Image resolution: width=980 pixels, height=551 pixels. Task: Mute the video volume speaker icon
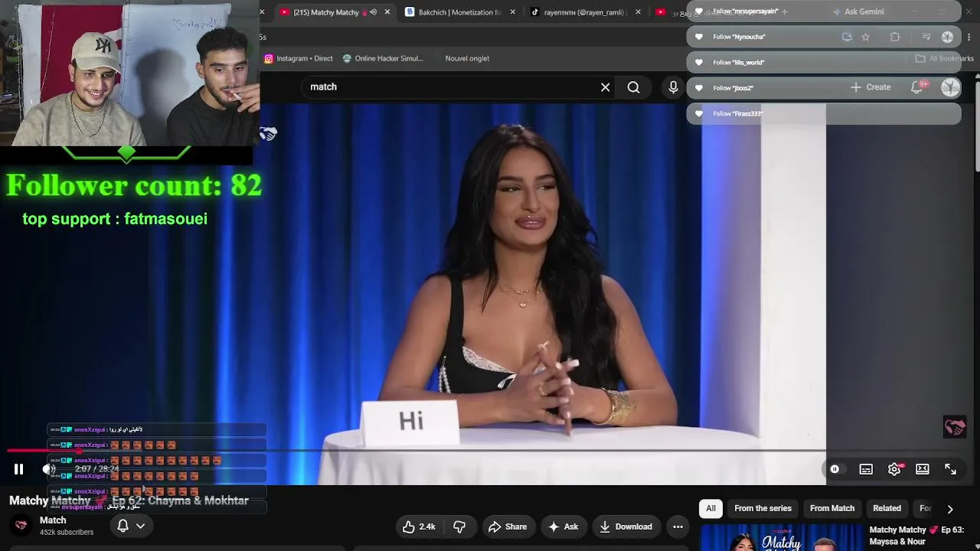tap(49, 469)
